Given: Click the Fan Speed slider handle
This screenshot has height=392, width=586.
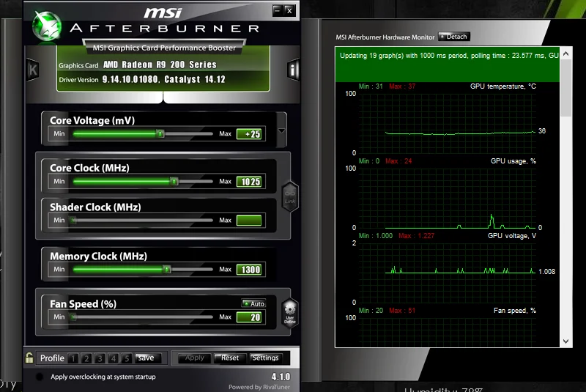Looking at the screenshot, I should 74,317.
